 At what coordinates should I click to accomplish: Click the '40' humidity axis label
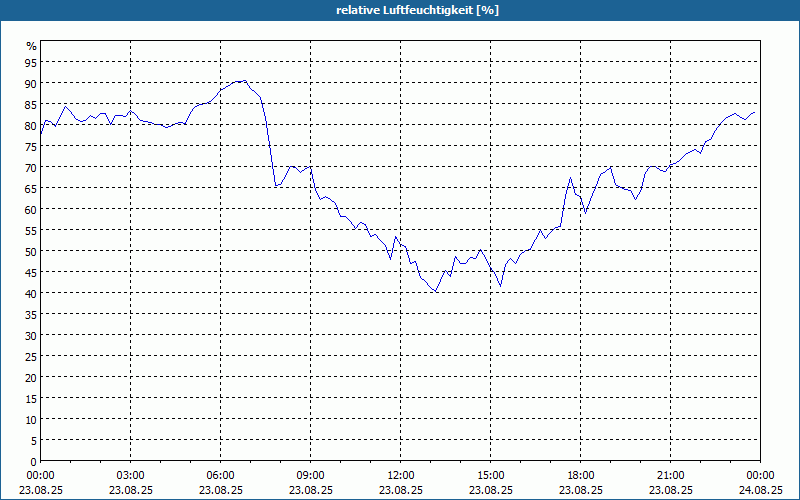(31, 293)
